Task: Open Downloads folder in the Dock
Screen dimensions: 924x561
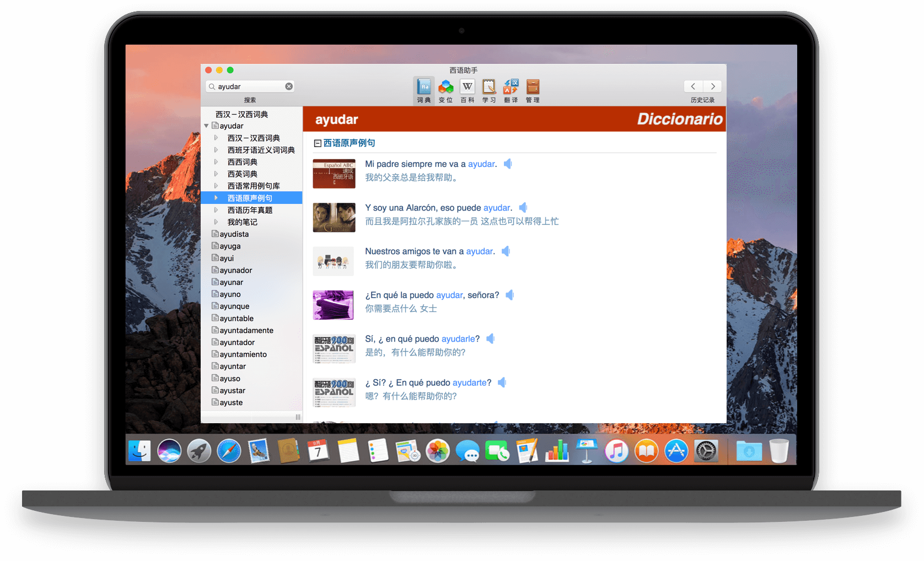Action: (x=749, y=451)
